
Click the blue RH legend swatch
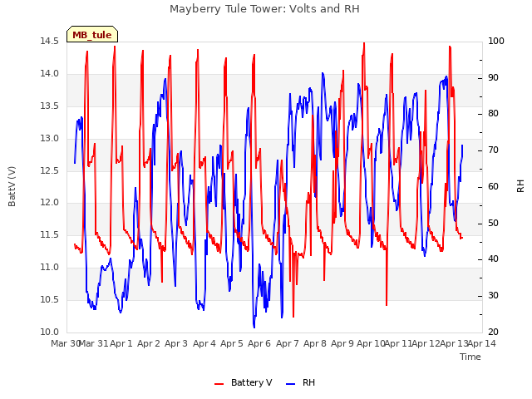(x=291, y=384)
